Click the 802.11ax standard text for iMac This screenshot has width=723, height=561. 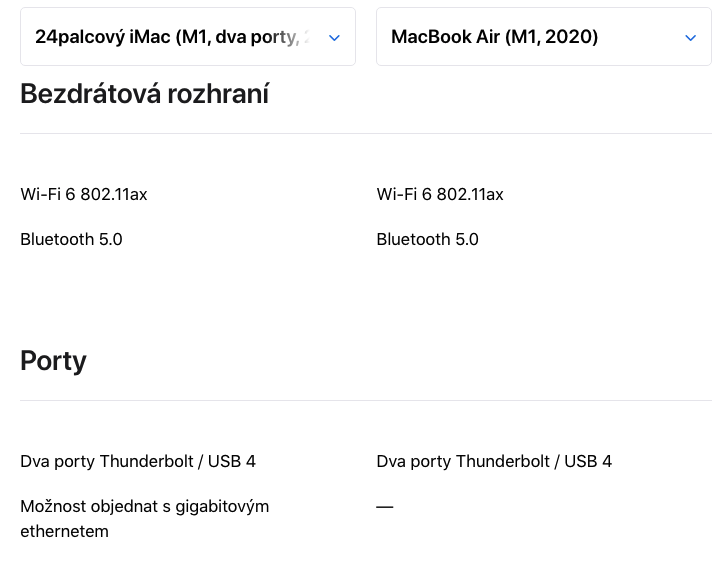(x=114, y=194)
